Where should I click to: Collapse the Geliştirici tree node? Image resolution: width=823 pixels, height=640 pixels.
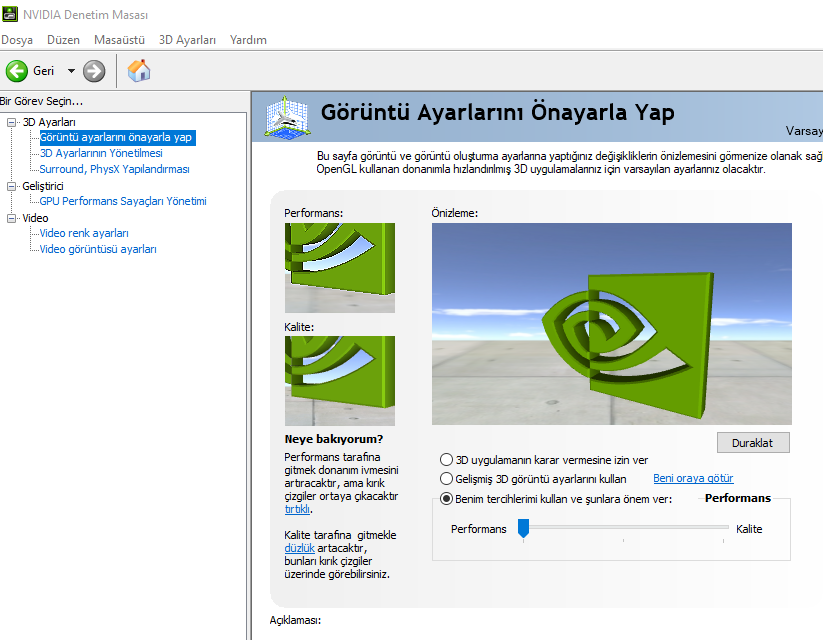pos(11,186)
